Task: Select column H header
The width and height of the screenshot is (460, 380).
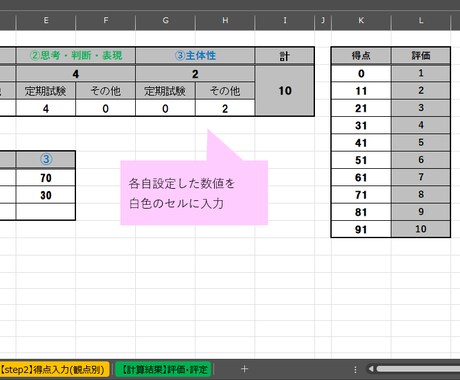Action: (225, 21)
